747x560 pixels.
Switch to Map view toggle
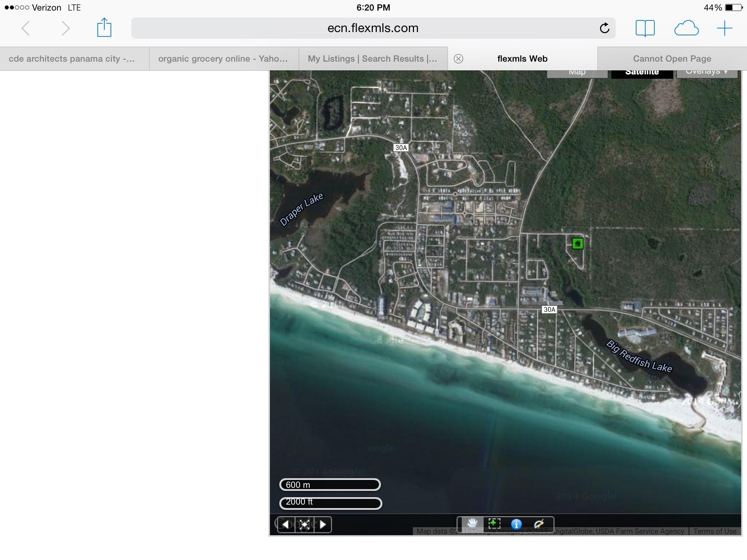(x=577, y=73)
